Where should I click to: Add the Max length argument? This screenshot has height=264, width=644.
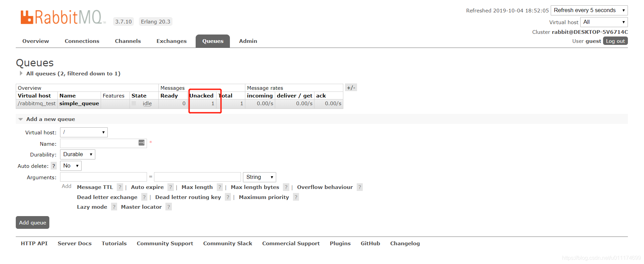[x=197, y=187]
